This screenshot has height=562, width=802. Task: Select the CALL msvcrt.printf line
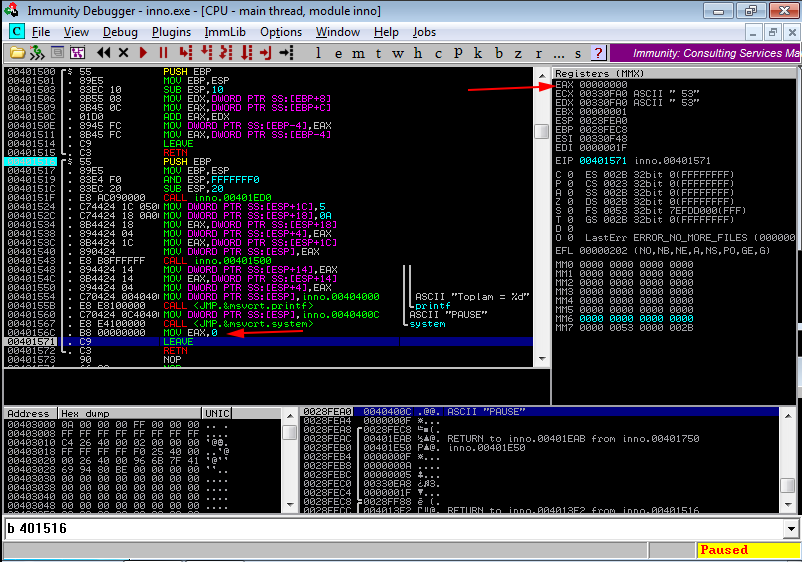point(268,305)
